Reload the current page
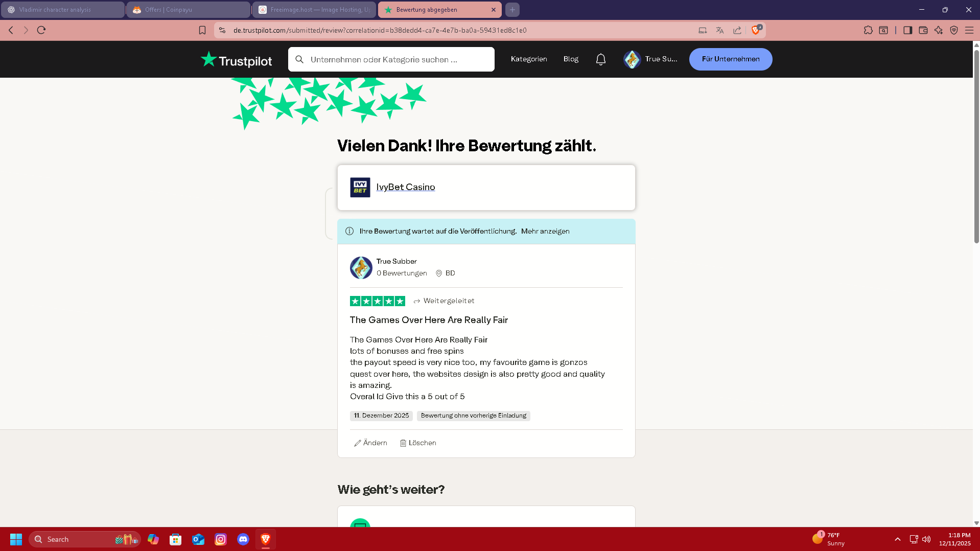 pyautogui.click(x=41, y=30)
